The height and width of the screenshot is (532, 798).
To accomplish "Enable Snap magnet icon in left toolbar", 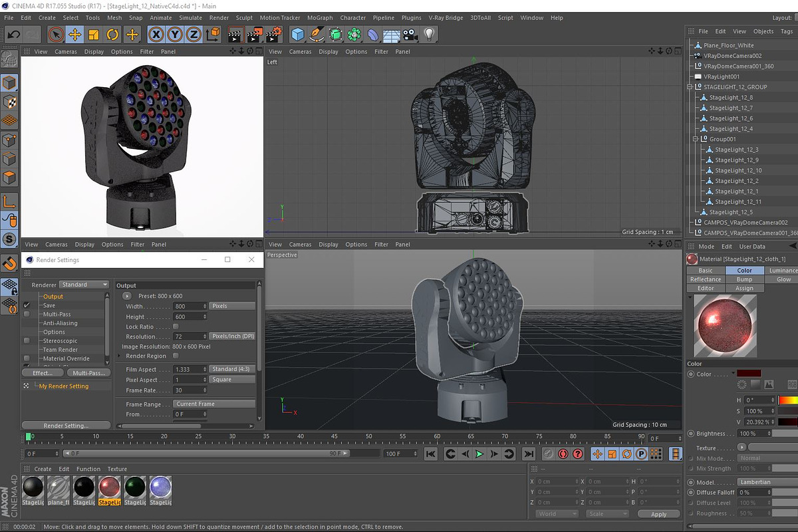I will (x=9, y=263).
